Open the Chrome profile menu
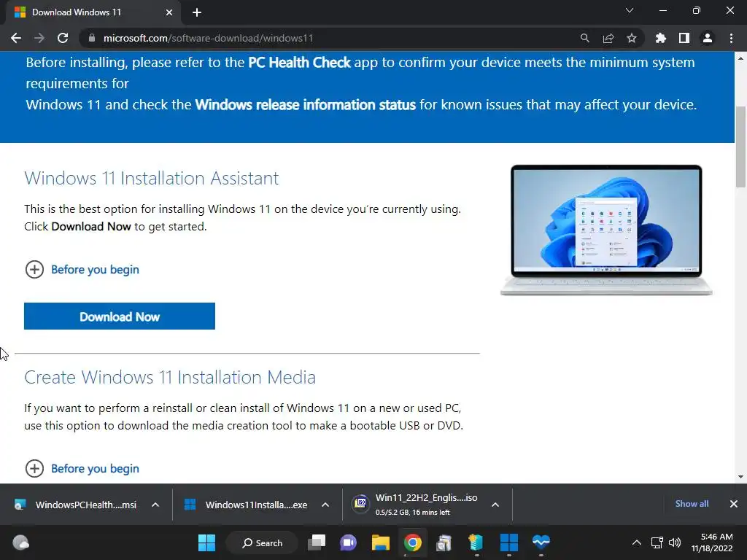Image resolution: width=747 pixels, height=560 pixels. point(708,38)
